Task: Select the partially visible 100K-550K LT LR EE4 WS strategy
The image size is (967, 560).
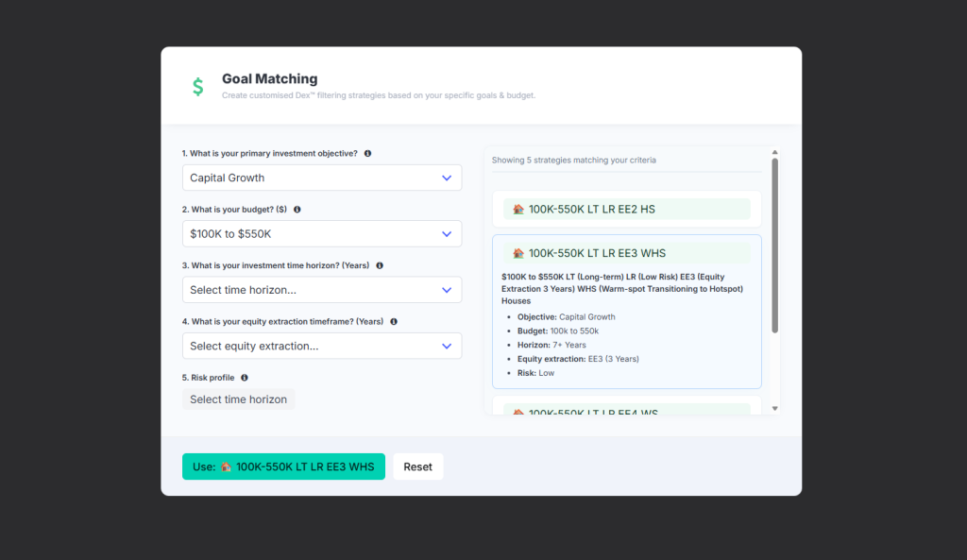Action: click(x=627, y=407)
